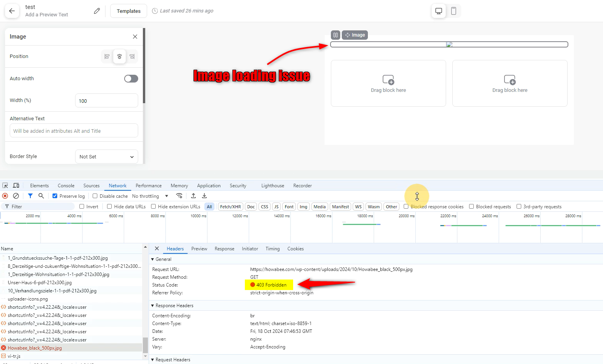Image resolution: width=603 pixels, height=364 pixels.
Task: Filter requests by JS type
Action: click(276, 207)
